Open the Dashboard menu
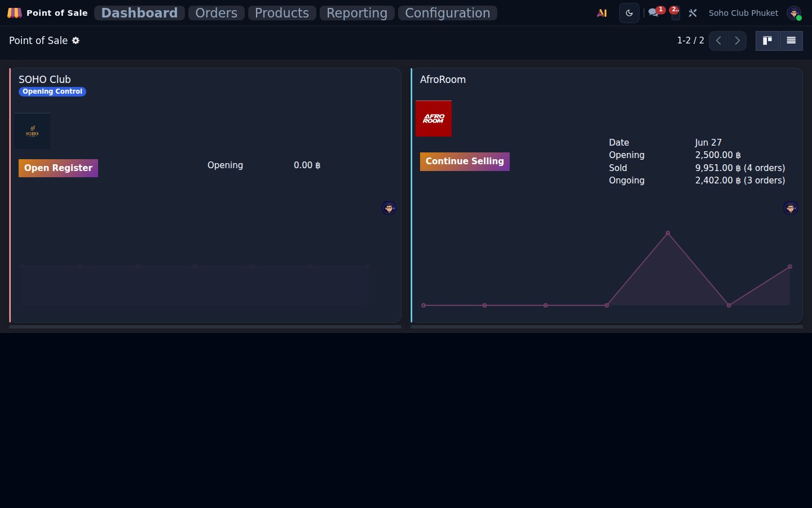This screenshot has width=812, height=508. (x=139, y=13)
